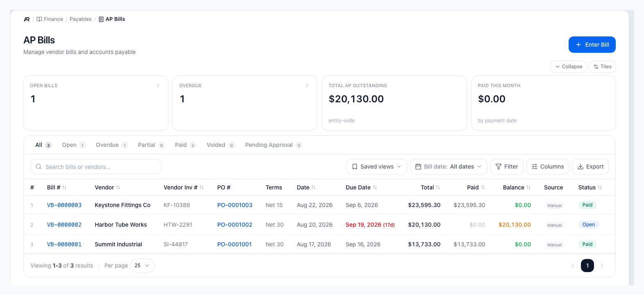Viewport: 644px width, 295px height.
Task: Sort by Date column sort icon
Action: (313, 187)
